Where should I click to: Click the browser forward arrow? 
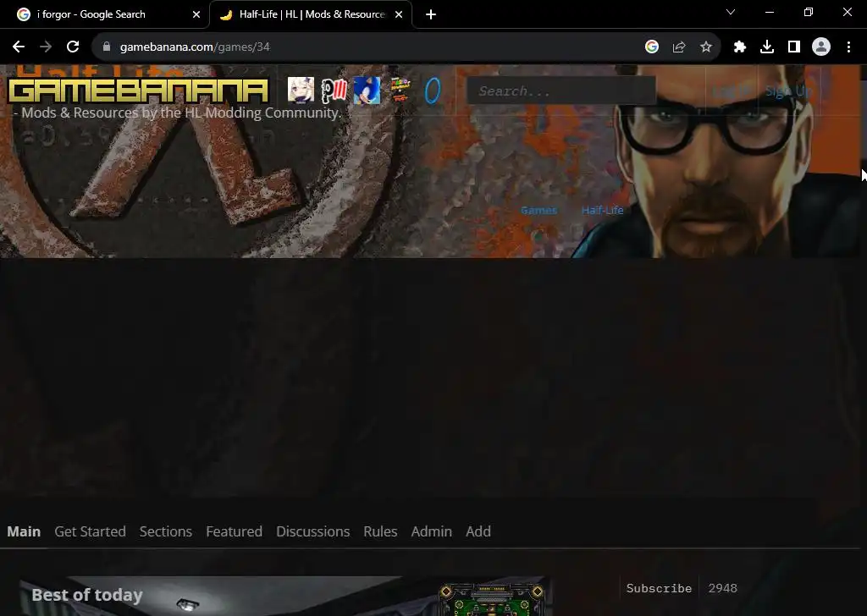[46, 47]
